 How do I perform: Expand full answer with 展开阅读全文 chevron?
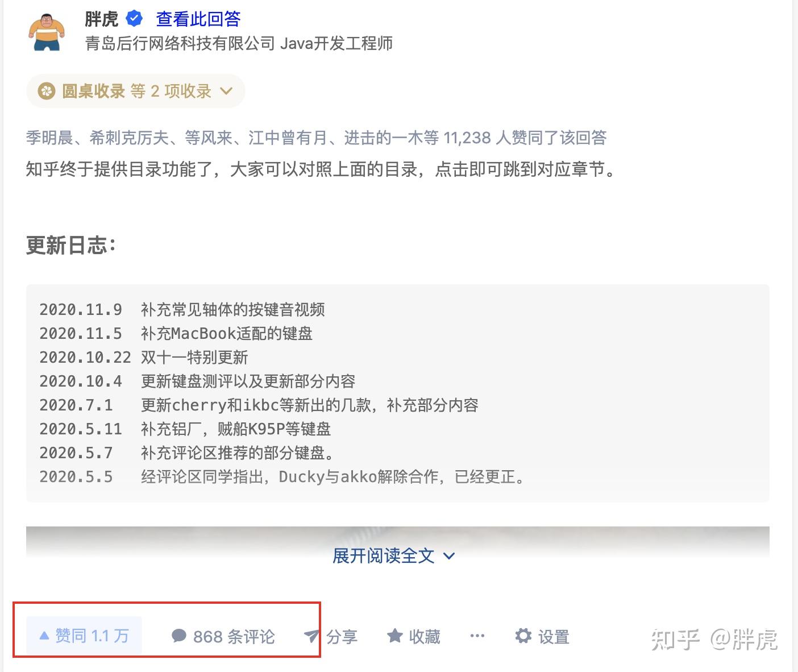click(448, 556)
